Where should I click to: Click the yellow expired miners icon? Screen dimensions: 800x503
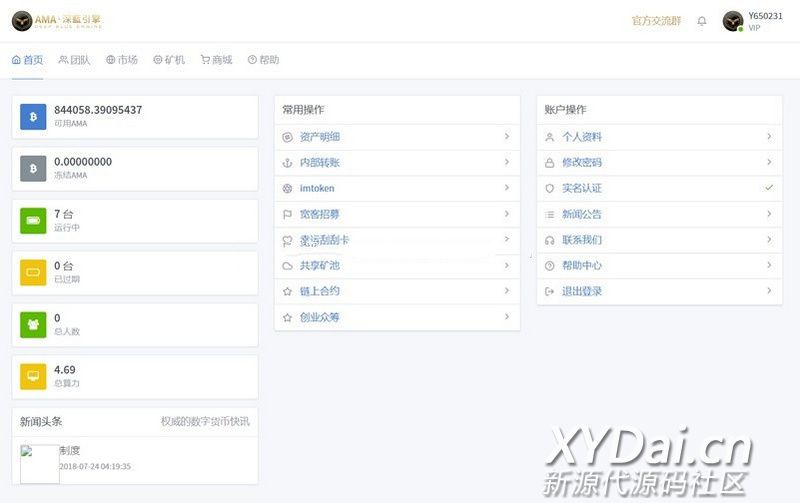[33, 272]
